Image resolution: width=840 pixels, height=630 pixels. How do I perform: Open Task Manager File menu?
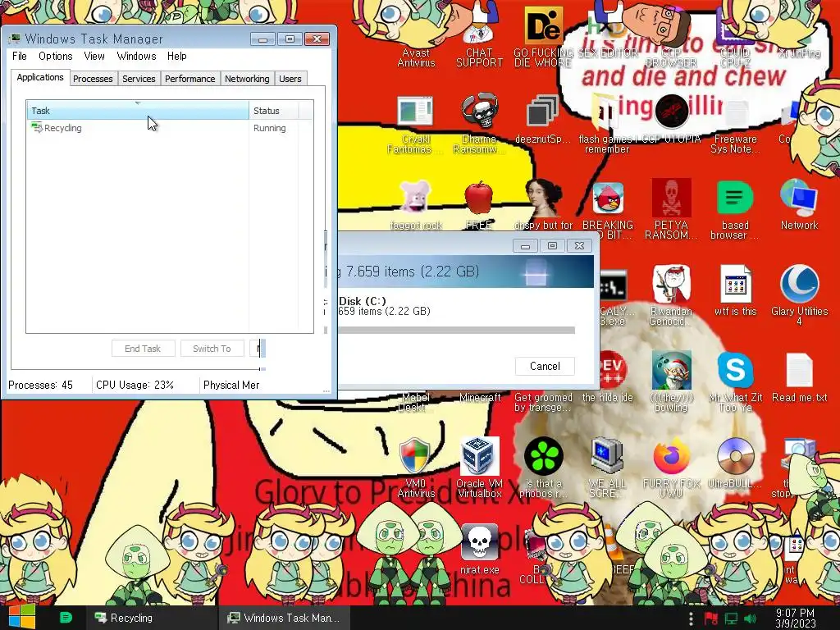click(20, 57)
